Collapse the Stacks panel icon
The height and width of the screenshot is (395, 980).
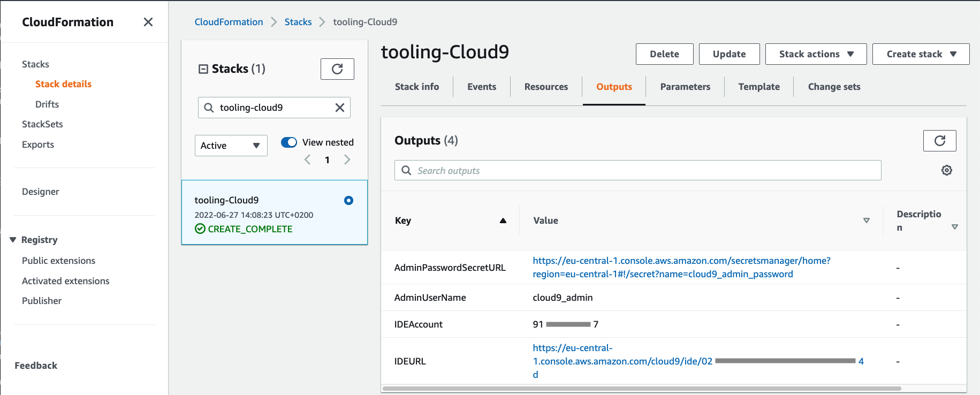pos(203,69)
